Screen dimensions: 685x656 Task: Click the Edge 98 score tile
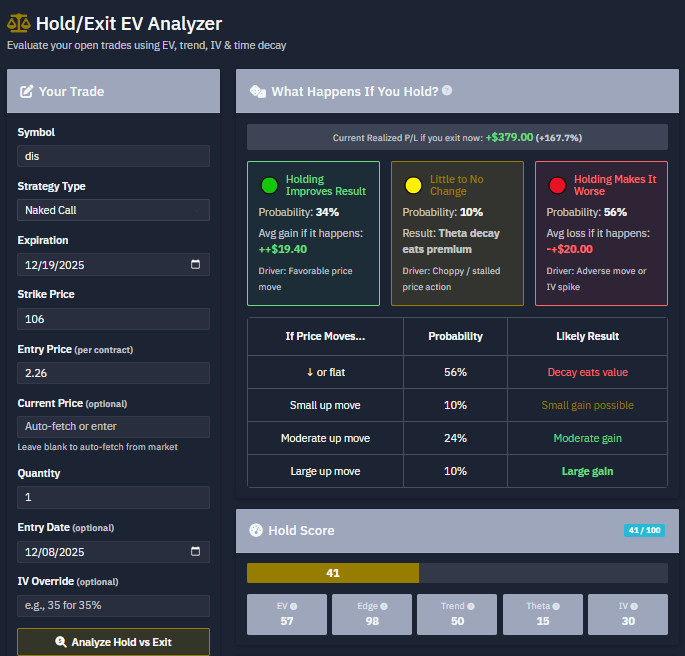[372, 614]
